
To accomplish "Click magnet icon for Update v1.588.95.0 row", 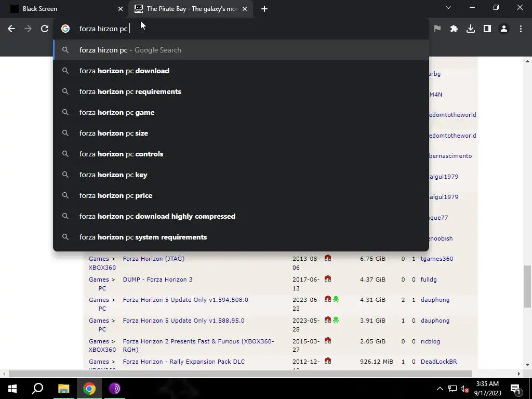I will [328, 320].
